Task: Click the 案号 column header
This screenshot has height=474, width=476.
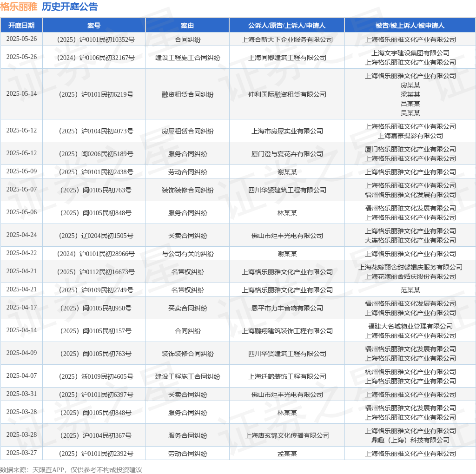Action: (94, 26)
